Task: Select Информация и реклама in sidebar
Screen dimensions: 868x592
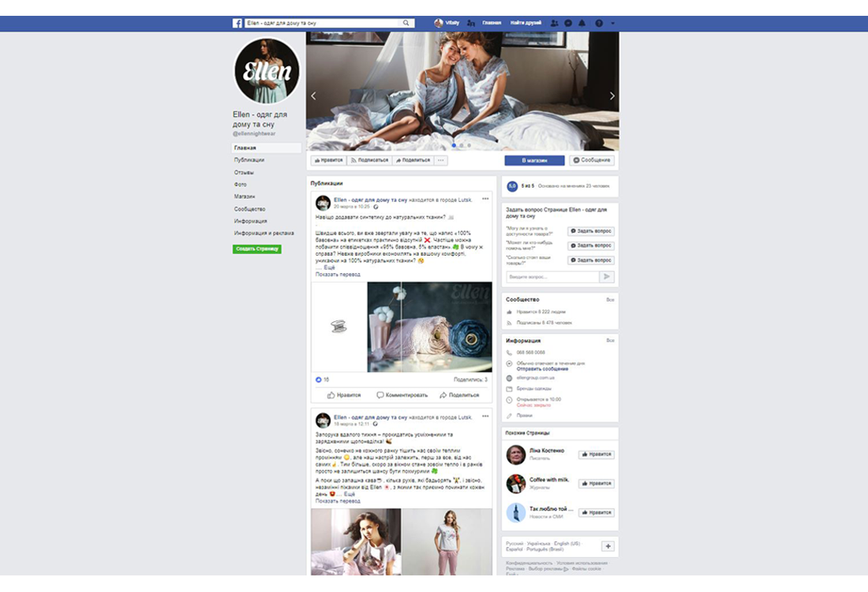Action: 264,233
